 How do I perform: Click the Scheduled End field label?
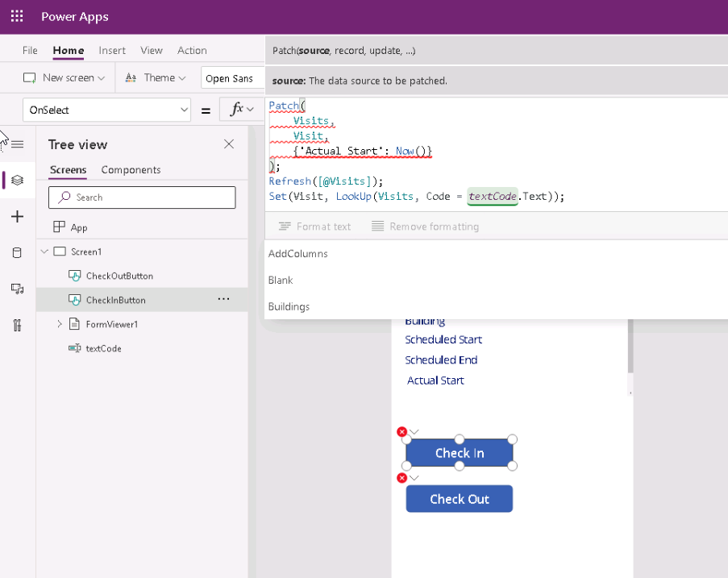point(441,360)
